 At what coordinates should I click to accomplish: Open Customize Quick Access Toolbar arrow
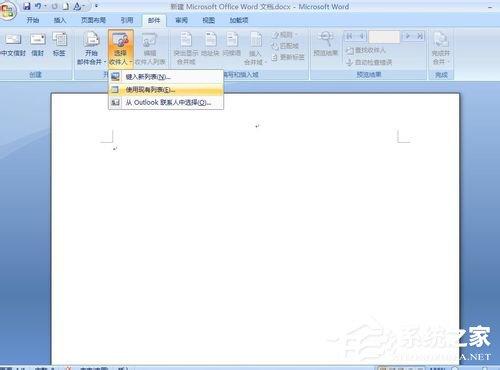[x=96, y=6]
